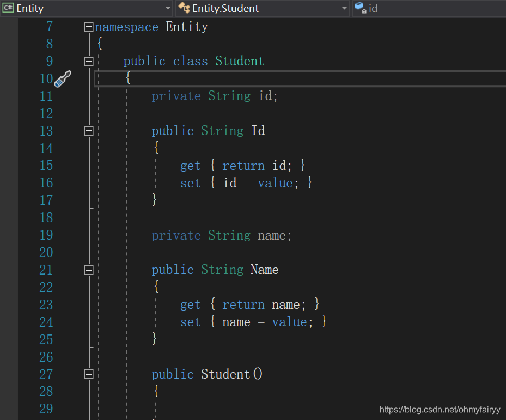Open the Entity.Student type dropdown

pyautogui.click(x=263, y=8)
